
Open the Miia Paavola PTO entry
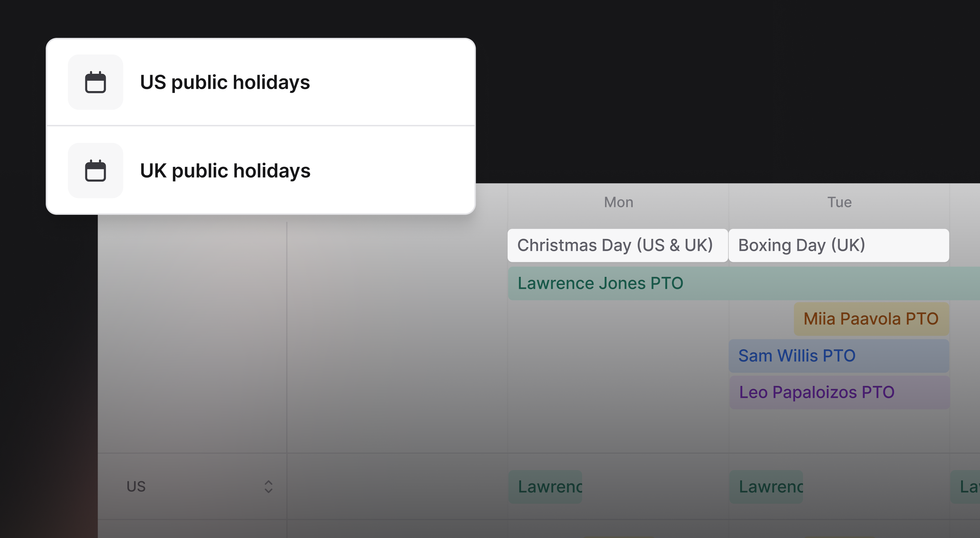pos(871,319)
